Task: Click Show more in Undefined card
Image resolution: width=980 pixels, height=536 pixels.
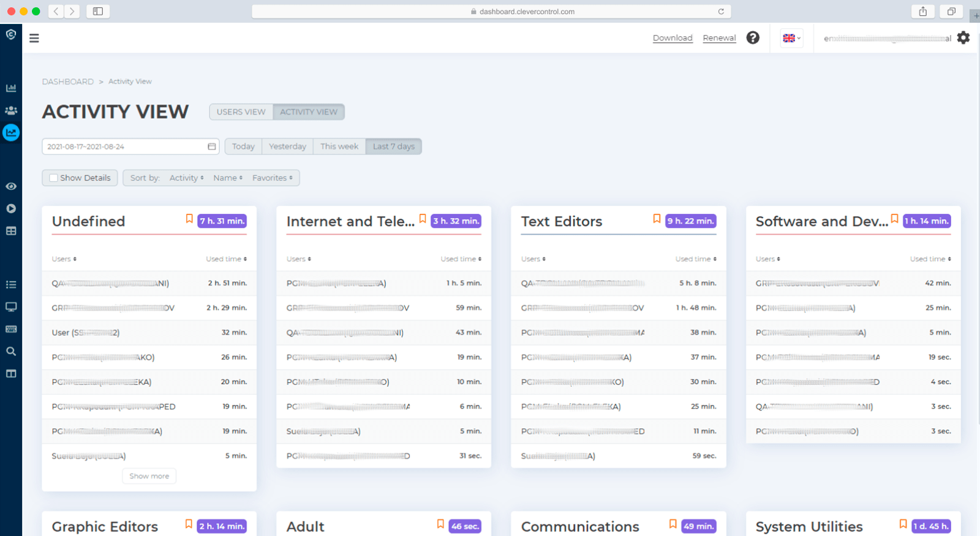Action: 149,476
